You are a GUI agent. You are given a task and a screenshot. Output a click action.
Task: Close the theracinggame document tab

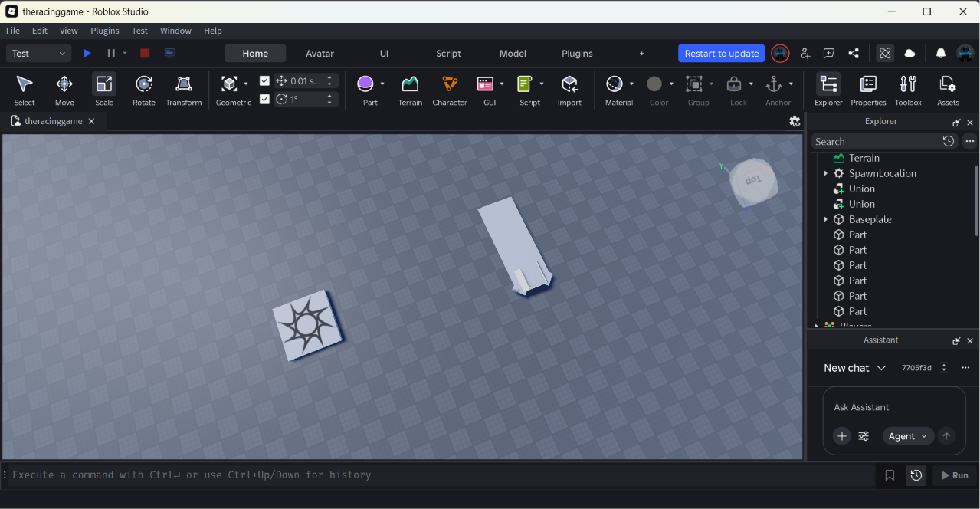coord(92,121)
